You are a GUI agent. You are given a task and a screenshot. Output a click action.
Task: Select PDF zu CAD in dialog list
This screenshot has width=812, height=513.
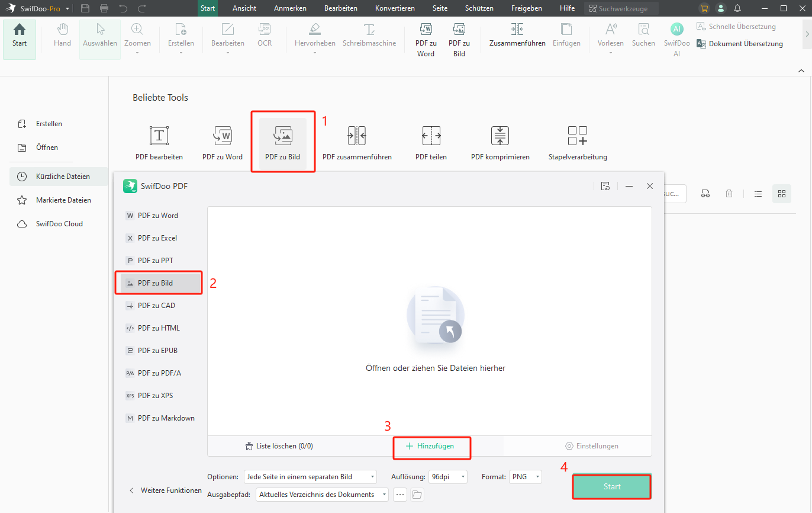coord(162,306)
